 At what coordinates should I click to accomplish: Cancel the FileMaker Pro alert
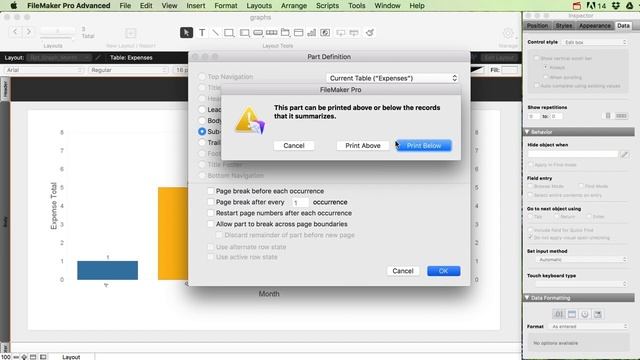click(x=294, y=146)
